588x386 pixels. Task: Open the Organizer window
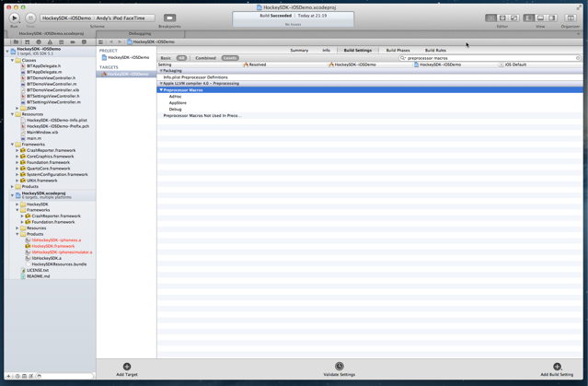click(571, 18)
